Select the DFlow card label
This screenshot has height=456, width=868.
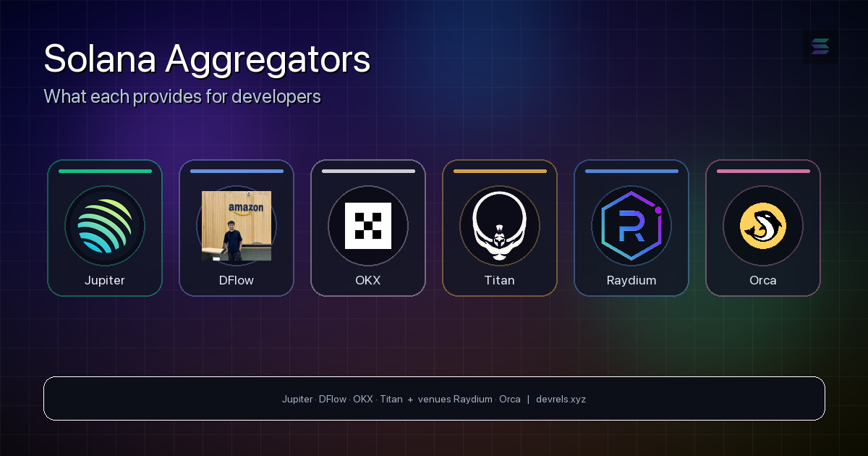[x=237, y=280]
